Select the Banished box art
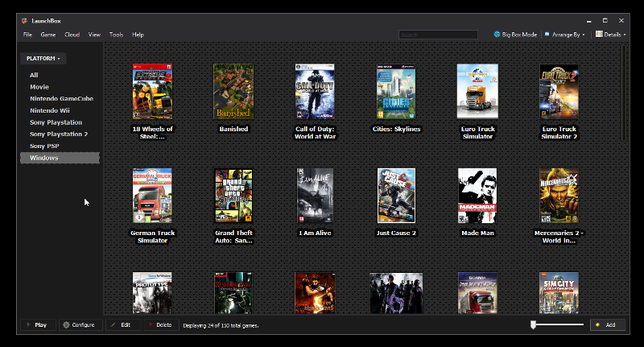Viewport: 644px width, 347px height. [233, 91]
